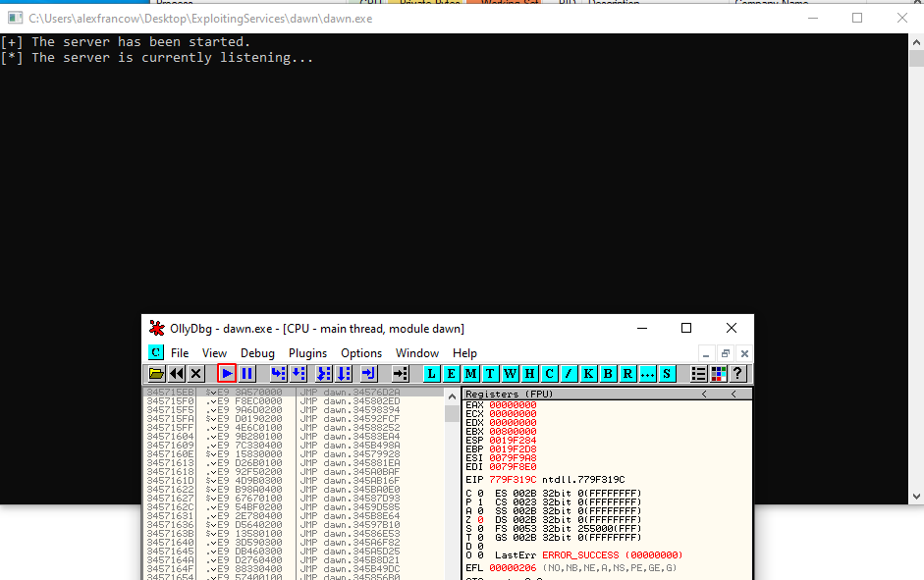Open Appearance options via the color grid icon
Viewport: 924px width, 580px height.
tap(719, 373)
